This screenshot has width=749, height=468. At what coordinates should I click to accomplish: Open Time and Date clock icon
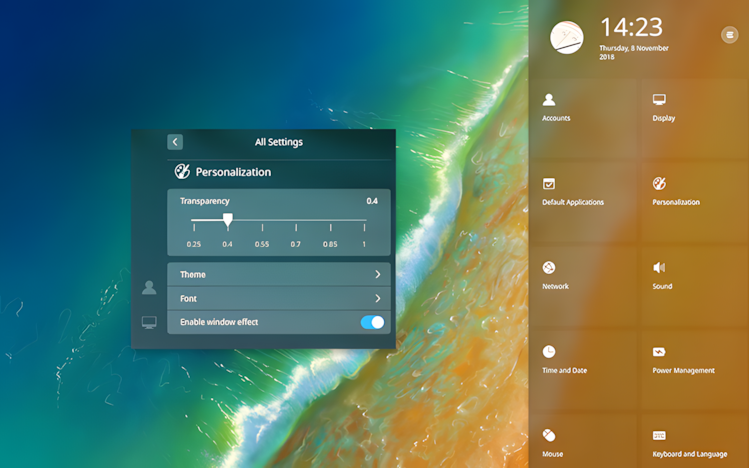point(549,351)
